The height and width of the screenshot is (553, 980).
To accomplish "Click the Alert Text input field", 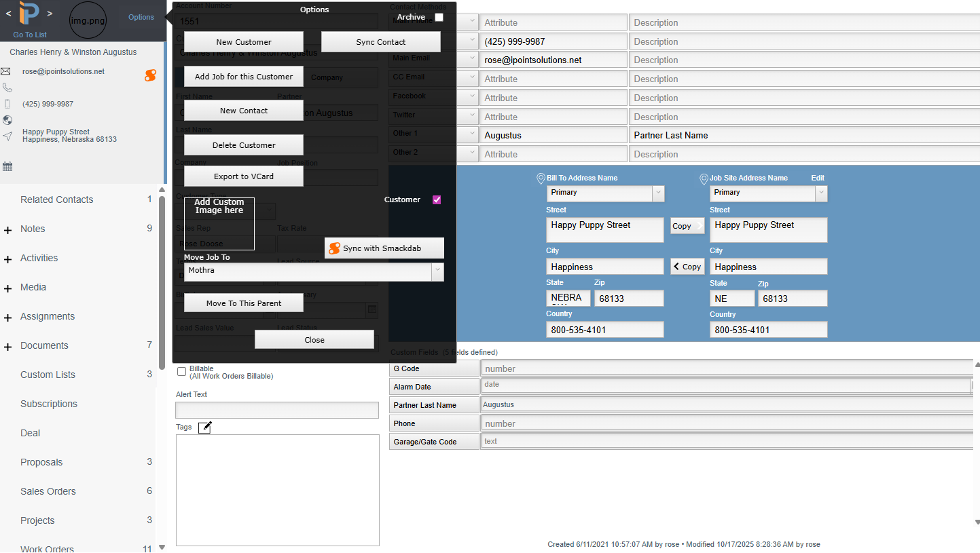I will coord(277,410).
